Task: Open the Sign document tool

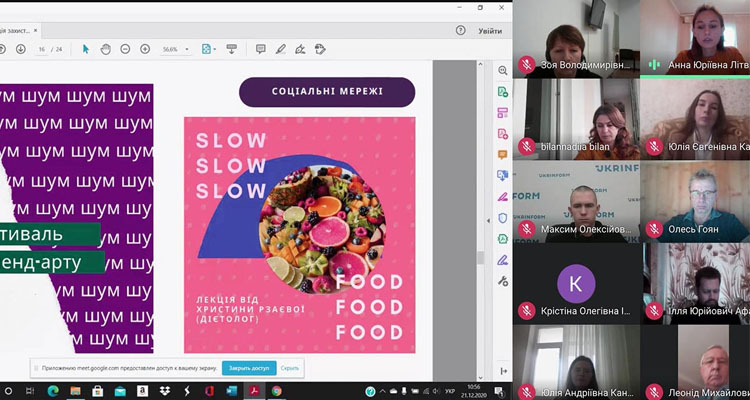Action: pos(300,49)
